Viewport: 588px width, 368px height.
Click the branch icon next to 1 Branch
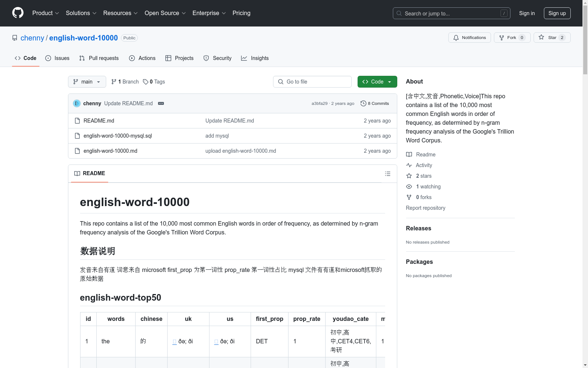[114, 82]
